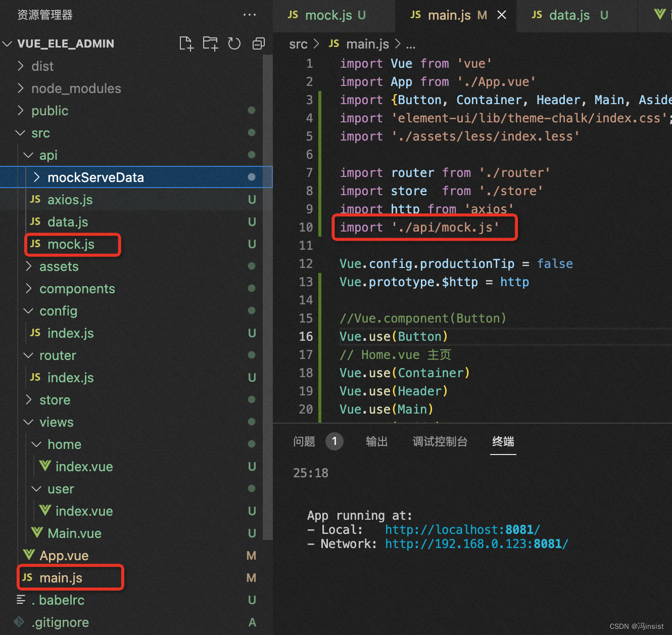672x635 pixels.
Task: Open the 192.168.0.123:8081 network link
Action: point(476,543)
